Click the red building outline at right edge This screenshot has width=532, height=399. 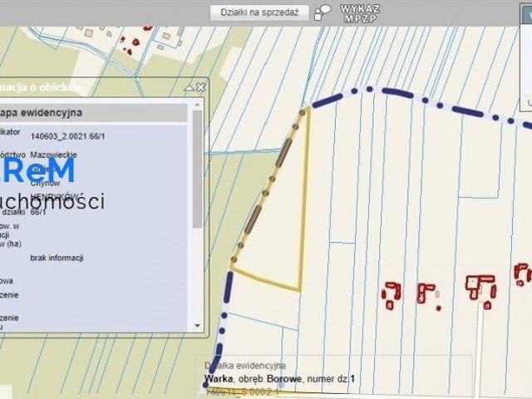pos(523,273)
